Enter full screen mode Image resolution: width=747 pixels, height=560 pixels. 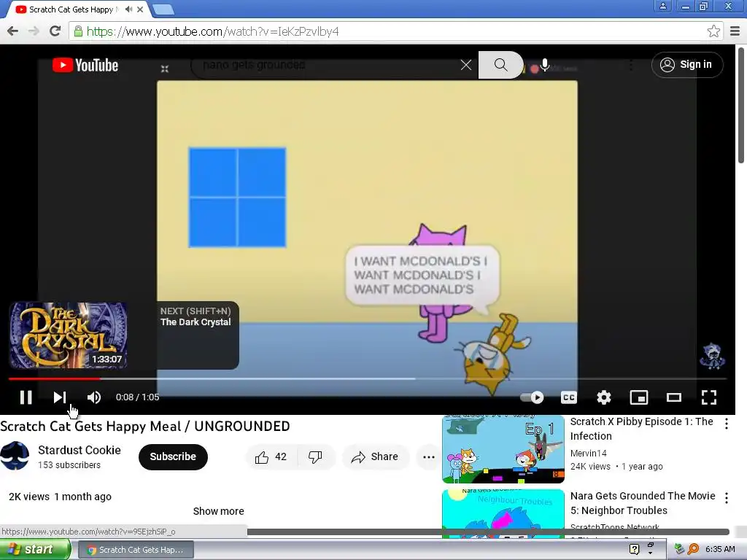(x=709, y=397)
